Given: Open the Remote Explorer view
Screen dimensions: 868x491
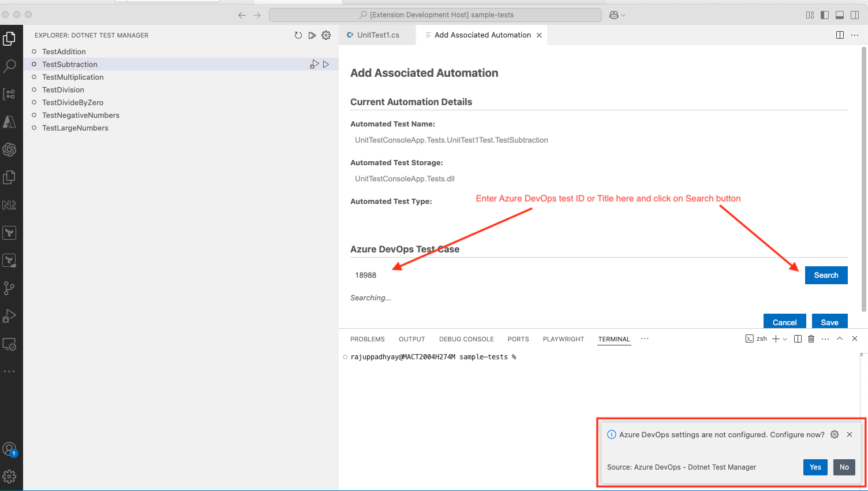Looking at the screenshot, I should point(9,344).
